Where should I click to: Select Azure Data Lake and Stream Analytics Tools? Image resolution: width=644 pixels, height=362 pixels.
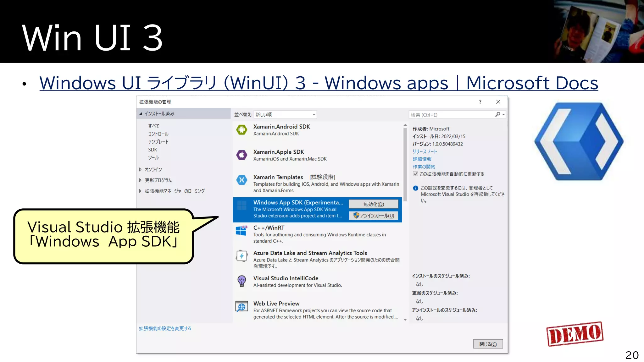click(310, 253)
